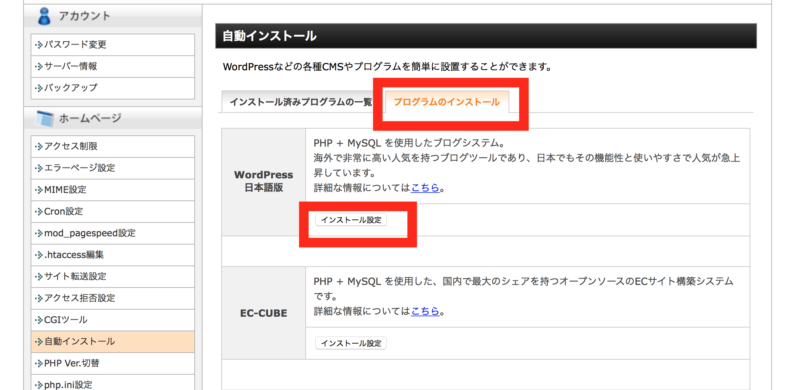Viewport: 800px width, 390px height.
Task: Open Cron設定
Action: [112, 211]
